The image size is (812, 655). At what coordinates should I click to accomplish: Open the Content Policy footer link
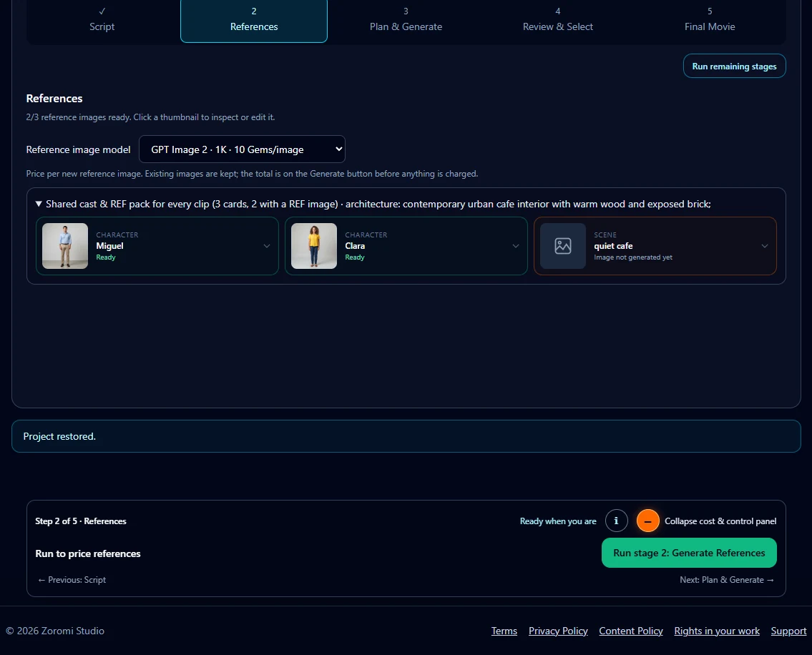tap(631, 631)
